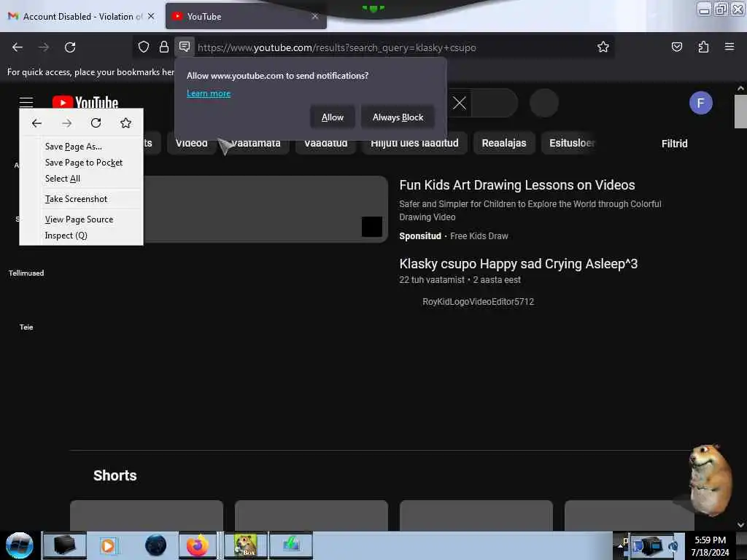Click the YouTube logo
Screen dimensions: 747x560
pyautogui.click(x=85, y=102)
